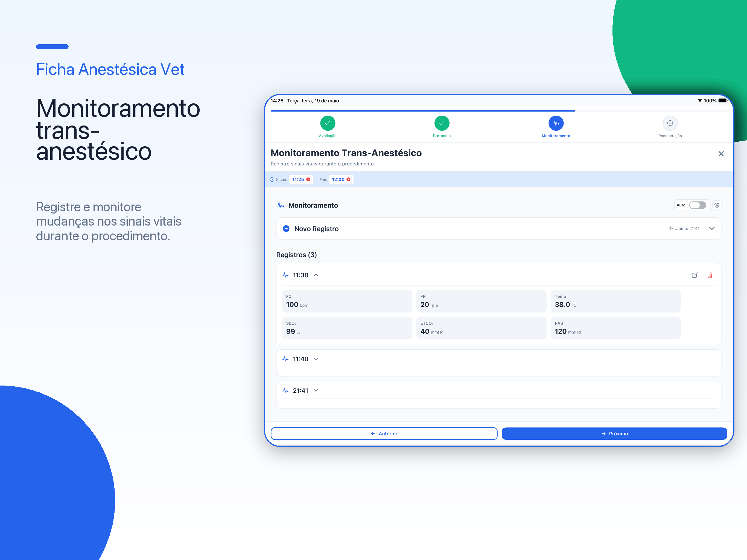Clear the Fim time 12:00

349,179
